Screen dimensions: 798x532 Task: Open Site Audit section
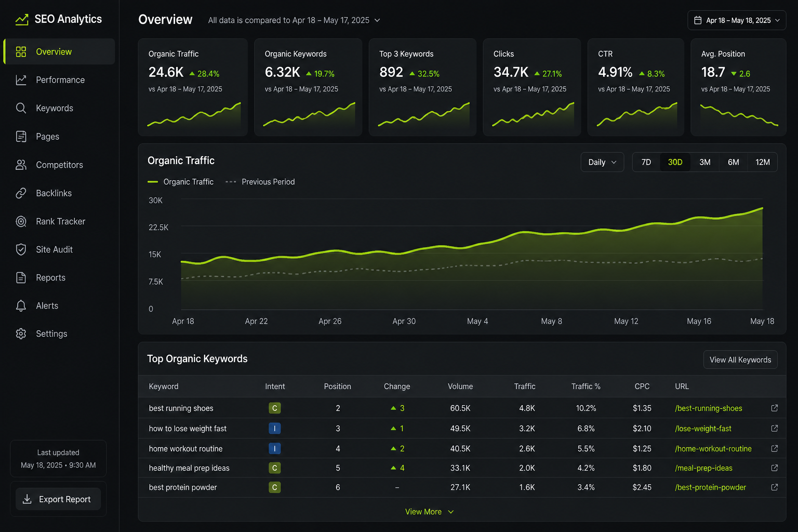[59, 249]
